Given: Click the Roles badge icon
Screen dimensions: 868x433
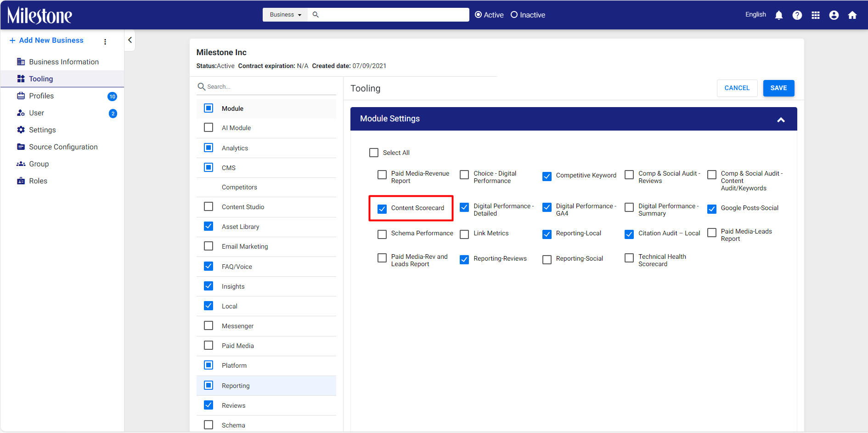Looking at the screenshot, I should (x=21, y=181).
